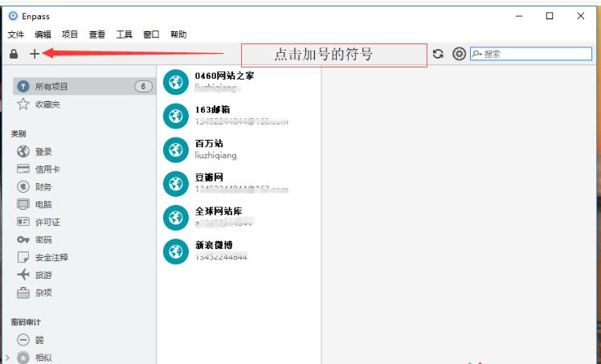Click the minus circle icon for 弱
This screenshot has height=364, width=601.
click(x=23, y=340)
